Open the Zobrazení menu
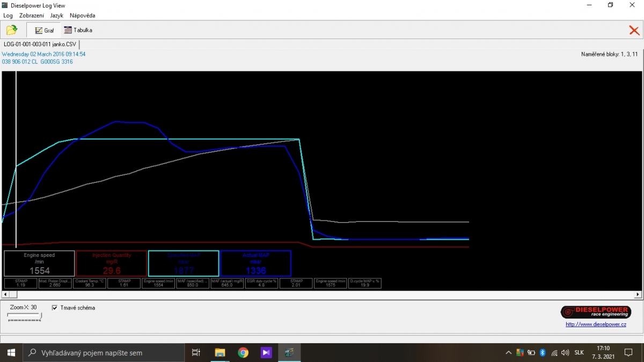Screen dimensions: 644x362 tap(32, 16)
